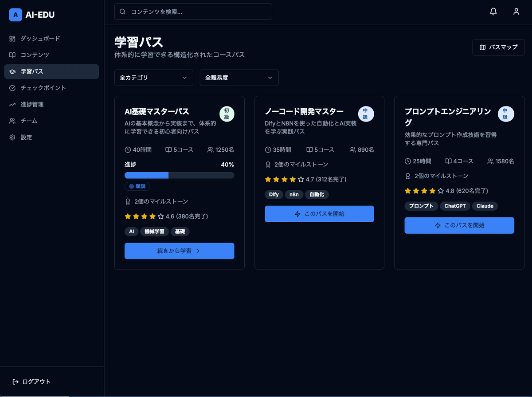Click the コンテンツを検索 search field

click(x=193, y=12)
